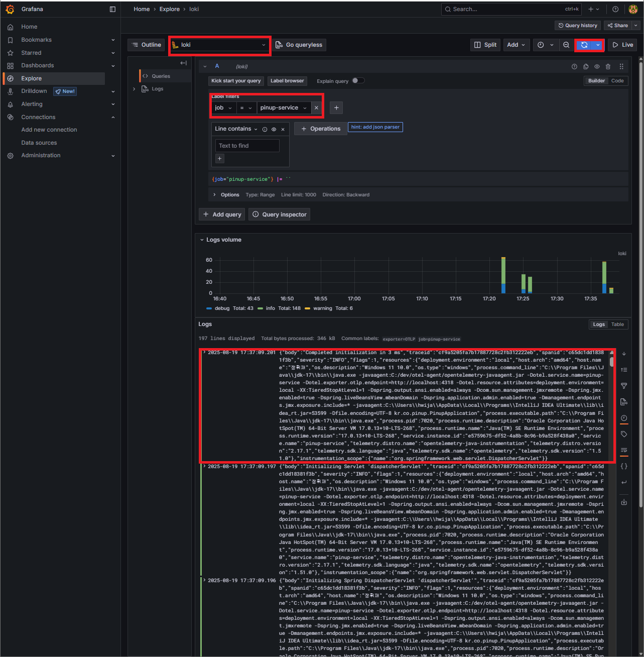Click the Grafana logo
Image resolution: width=644 pixels, height=657 pixels.
pos(10,9)
